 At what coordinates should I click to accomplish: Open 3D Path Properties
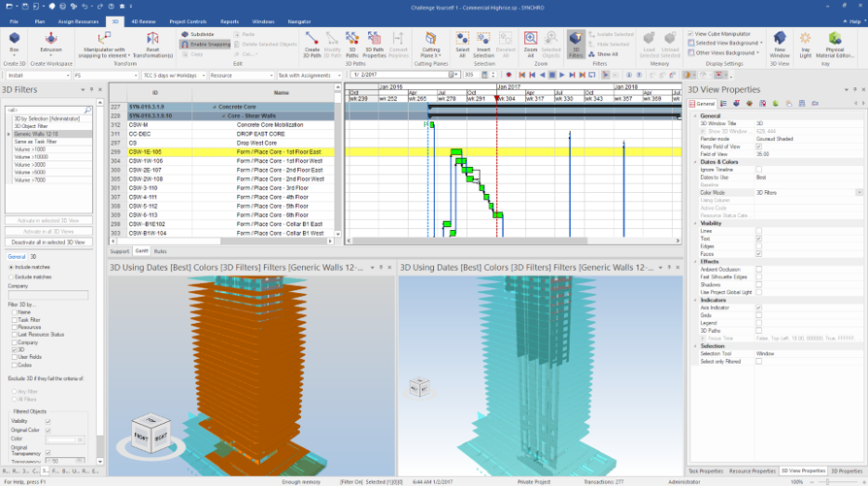point(374,45)
